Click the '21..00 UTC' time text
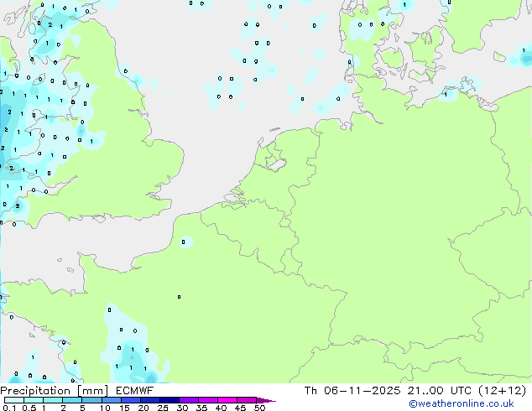Image resolution: width=532 pixels, height=411 pixels. click(x=440, y=391)
